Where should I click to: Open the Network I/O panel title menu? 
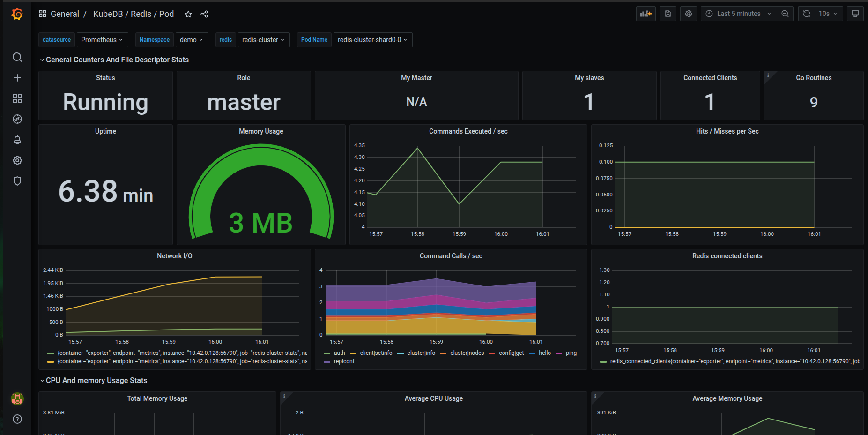[x=174, y=256]
